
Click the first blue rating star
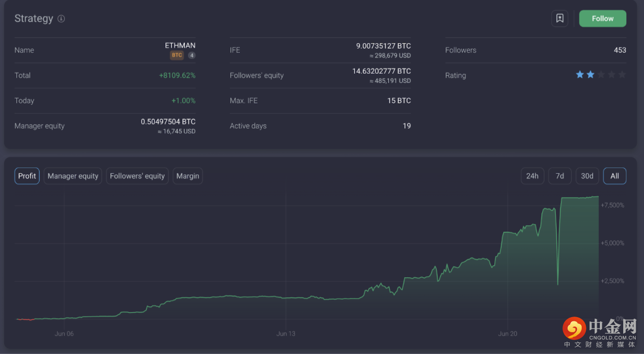(580, 75)
